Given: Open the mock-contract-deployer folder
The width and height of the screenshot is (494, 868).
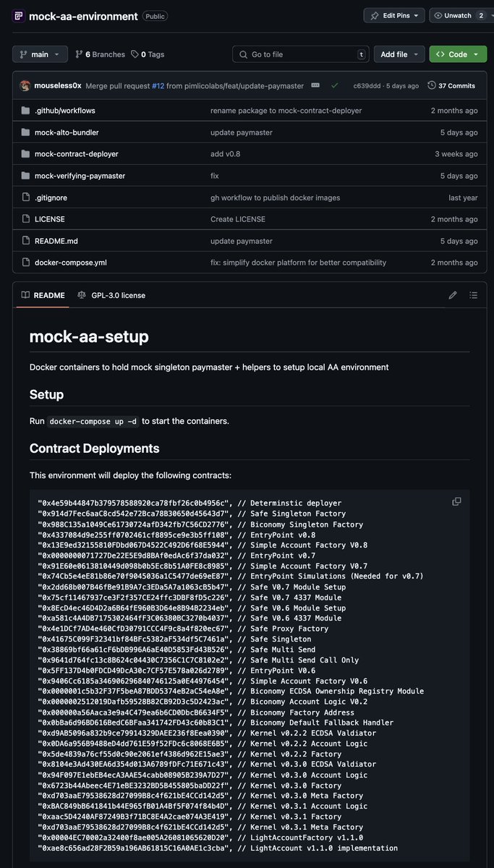Looking at the screenshot, I should tap(77, 154).
